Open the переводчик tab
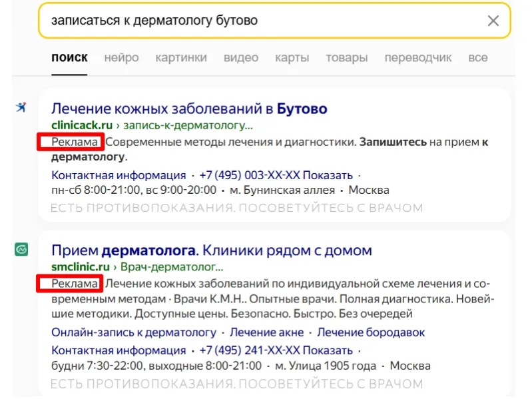 pos(418,58)
